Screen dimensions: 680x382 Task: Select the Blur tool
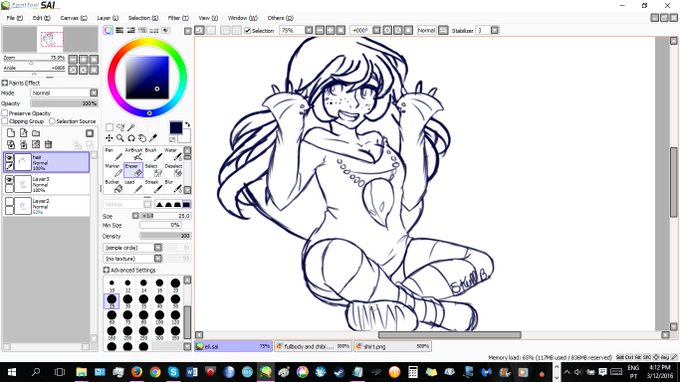[x=173, y=186]
